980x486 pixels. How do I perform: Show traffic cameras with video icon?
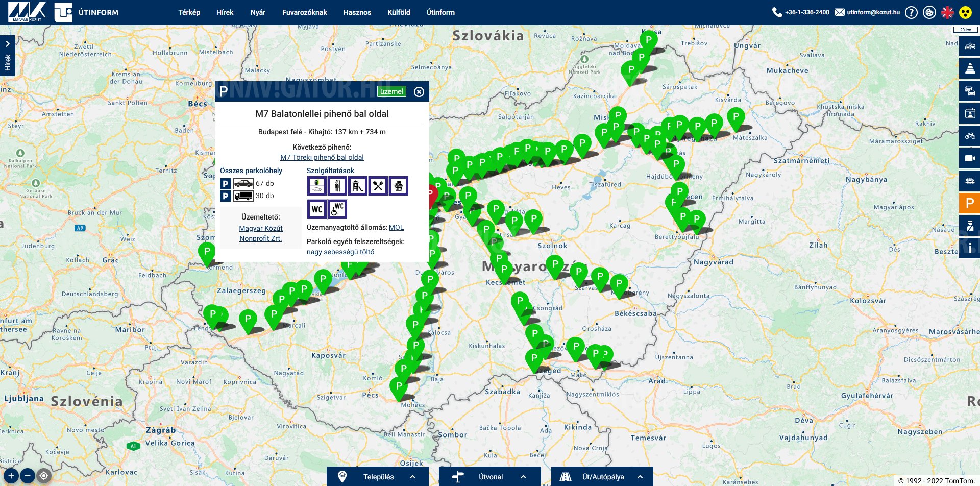tap(970, 158)
